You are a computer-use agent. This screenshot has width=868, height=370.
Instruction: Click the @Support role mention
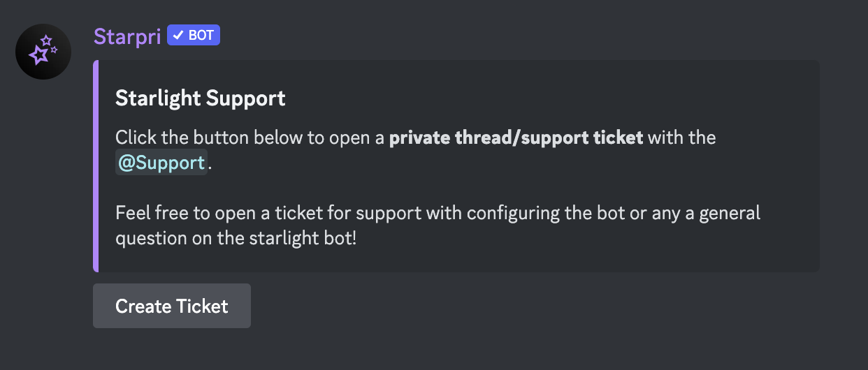pyautogui.click(x=161, y=163)
